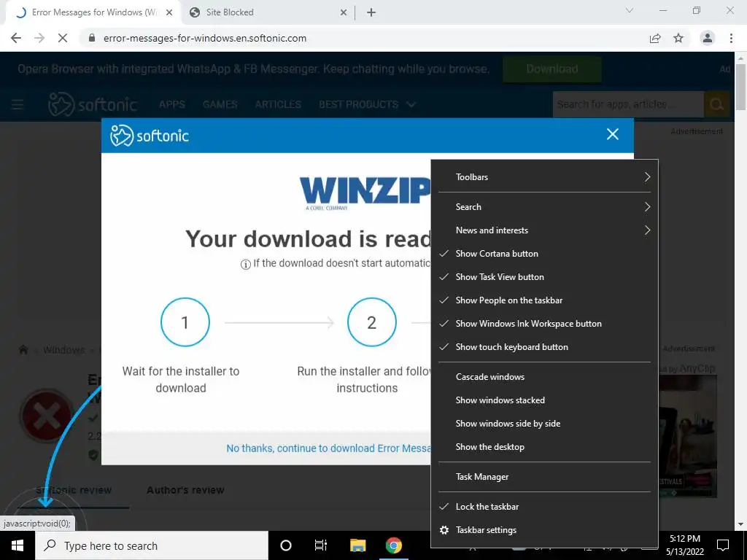Expand the Search submenu
The image size is (747, 560).
[544, 207]
